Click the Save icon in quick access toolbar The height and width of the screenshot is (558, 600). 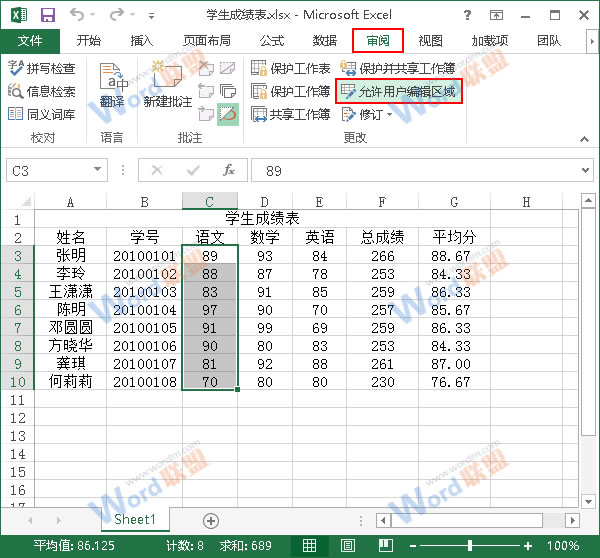pos(46,15)
